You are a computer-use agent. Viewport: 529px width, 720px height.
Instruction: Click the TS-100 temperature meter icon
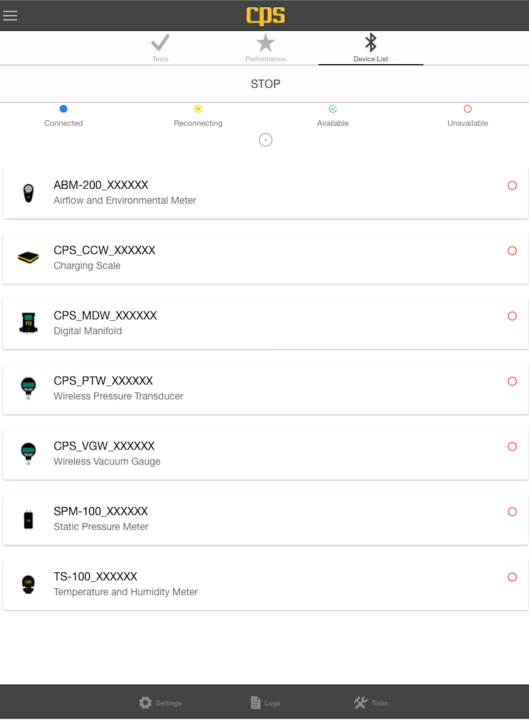click(x=28, y=584)
